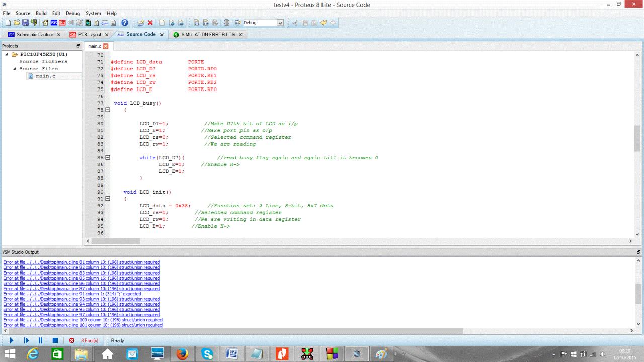Click the code editor vertical scrollbar thumb
This screenshot has height=362, width=644.
click(637, 138)
